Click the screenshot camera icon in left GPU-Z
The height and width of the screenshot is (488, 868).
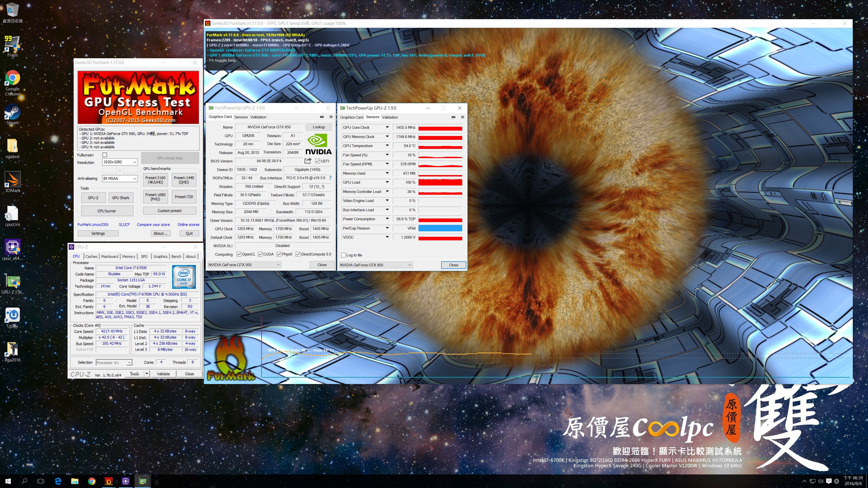(322, 117)
